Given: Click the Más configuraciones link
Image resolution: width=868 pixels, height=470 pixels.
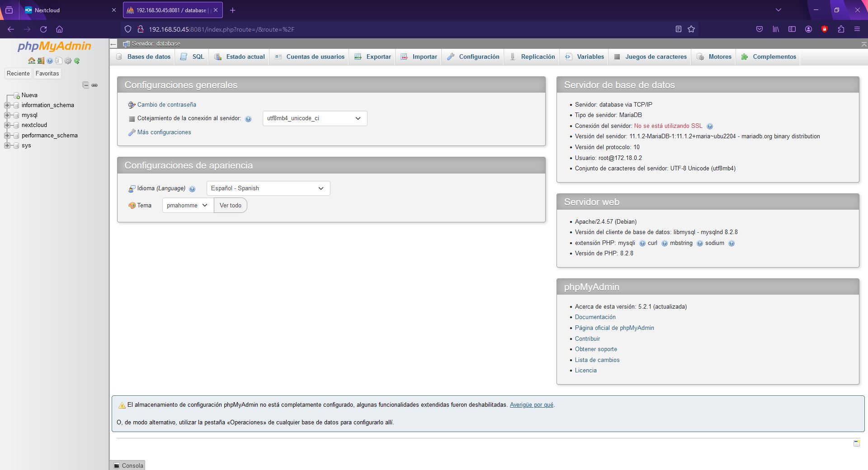Looking at the screenshot, I should pyautogui.click(x=164, y=132).
